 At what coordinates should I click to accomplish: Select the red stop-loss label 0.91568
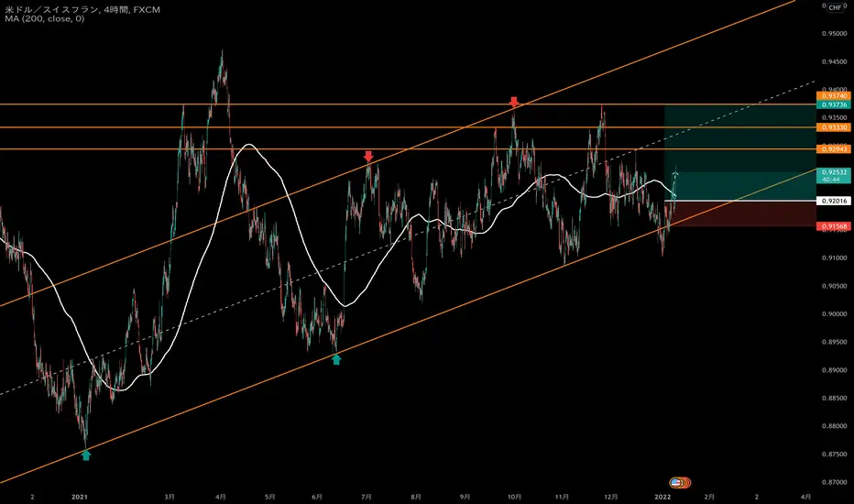tap(834, 226)
